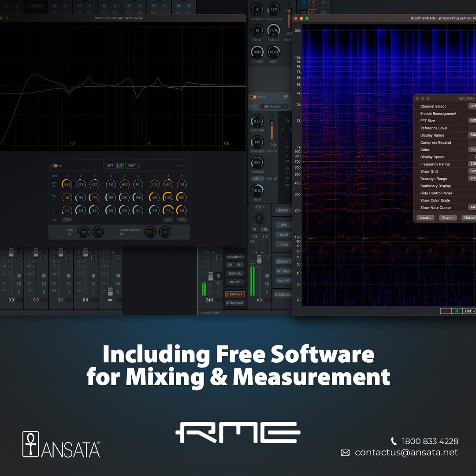Open the crossfeed dropdown

[x=235, y=257]
